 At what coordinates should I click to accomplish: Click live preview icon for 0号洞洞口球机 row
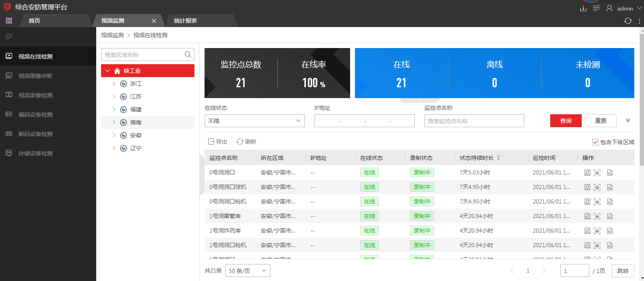click(597, 187)
